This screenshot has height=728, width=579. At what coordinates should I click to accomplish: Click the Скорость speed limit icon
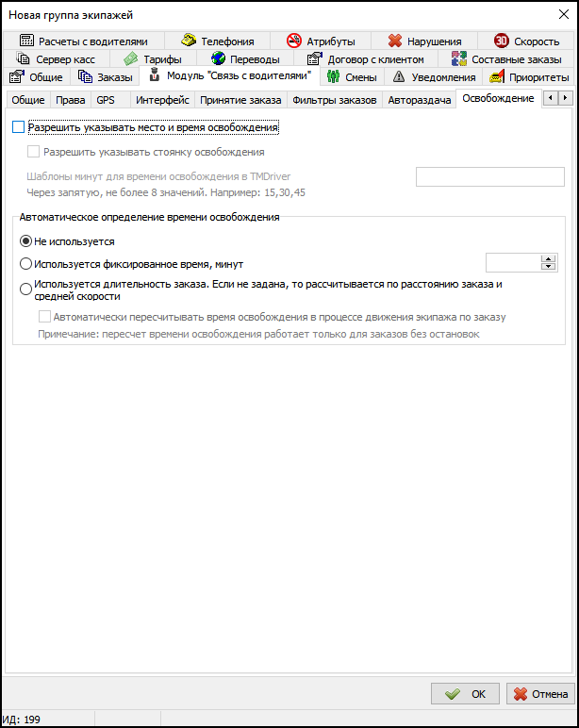(502, 41)
